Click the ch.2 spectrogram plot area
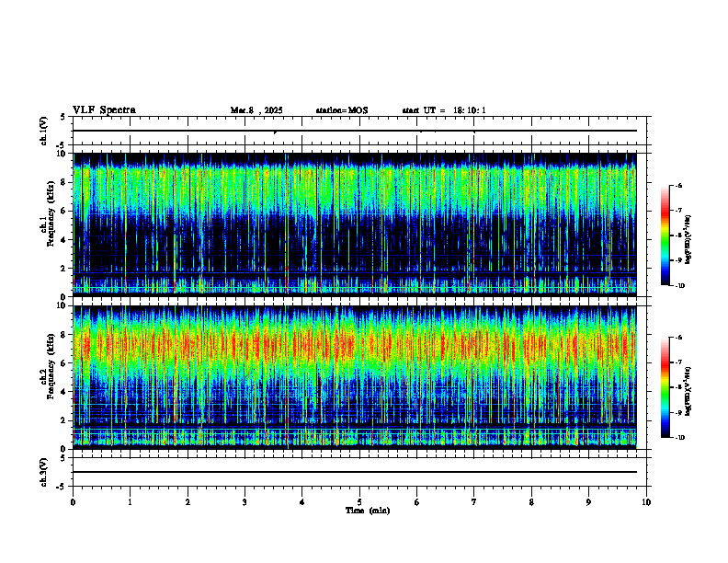 click(x=355, y=377)
